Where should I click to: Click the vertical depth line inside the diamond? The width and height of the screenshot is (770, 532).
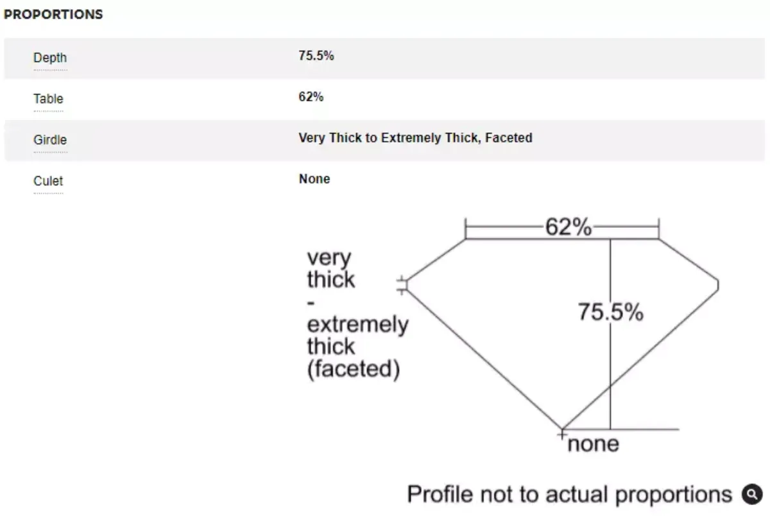[610, 334]
